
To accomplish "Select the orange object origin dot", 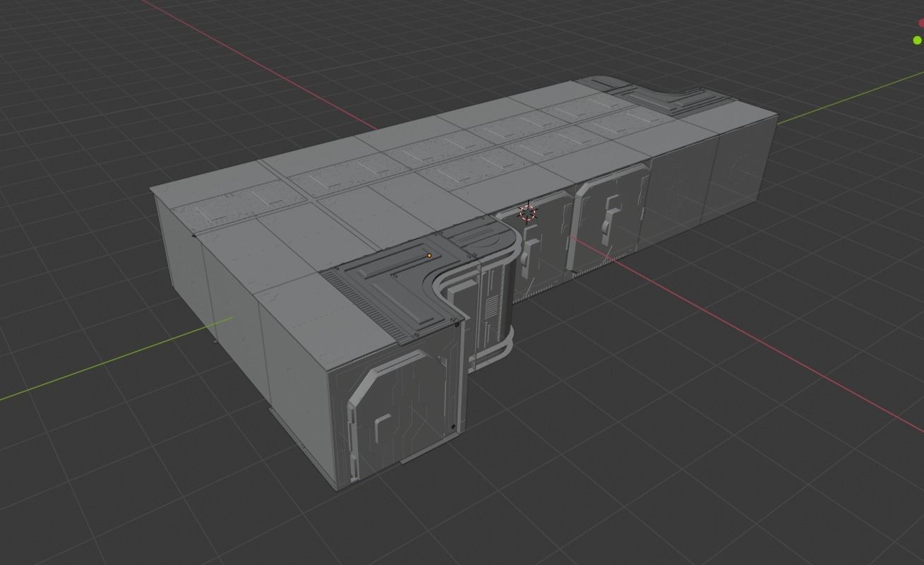I will 429,256.
